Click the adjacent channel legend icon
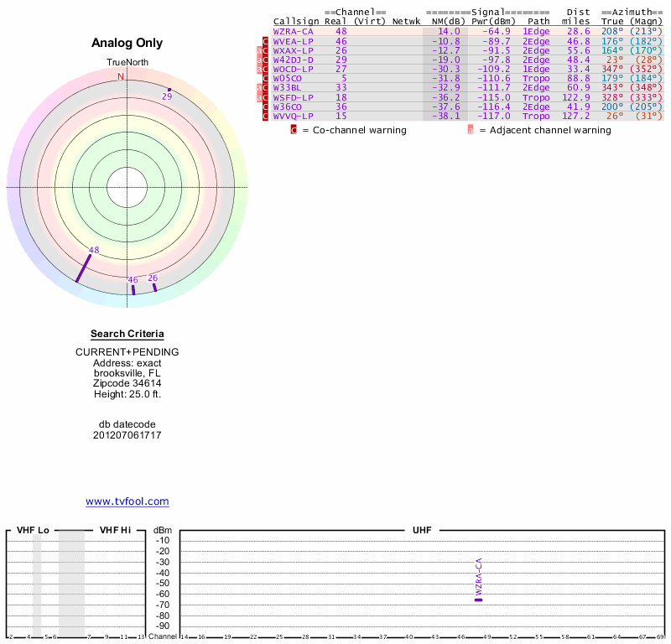671x644 pixels. [471, 130]
